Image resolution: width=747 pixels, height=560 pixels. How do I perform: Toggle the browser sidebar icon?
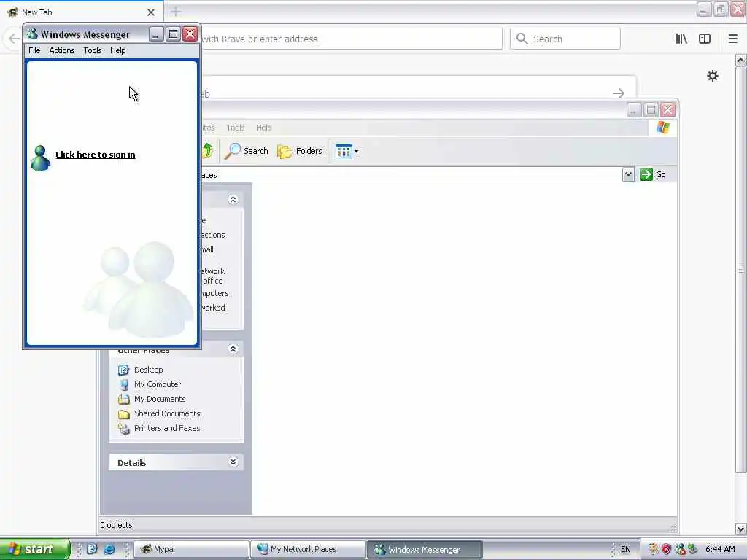(x=705, y=39)
